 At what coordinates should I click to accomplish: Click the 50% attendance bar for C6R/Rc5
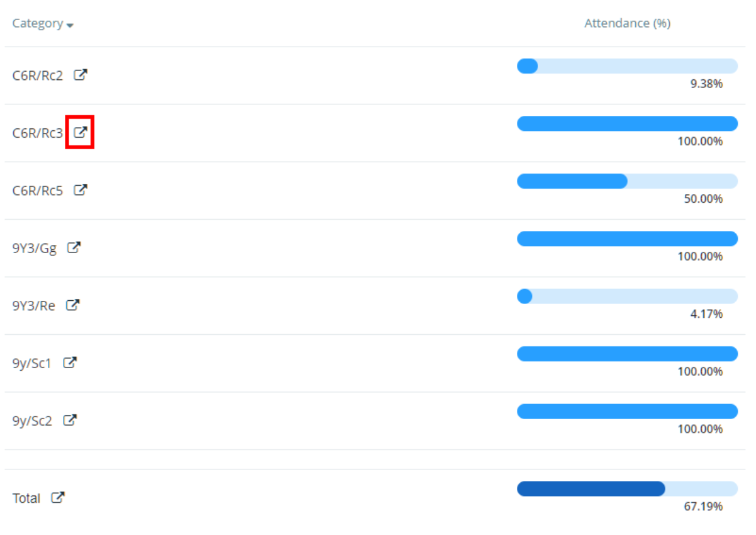point(572,181)
